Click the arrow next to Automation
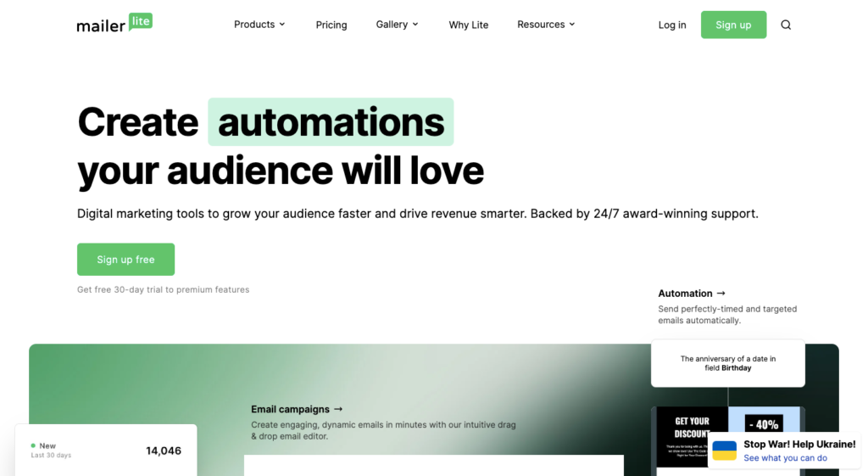 pyautogui.click(x=721, y=293)
